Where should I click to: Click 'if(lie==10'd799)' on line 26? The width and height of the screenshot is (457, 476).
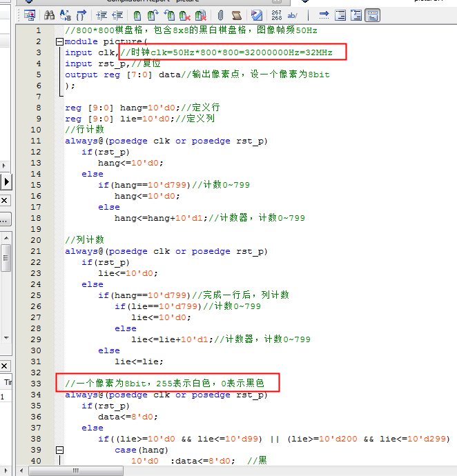(158, 306)
